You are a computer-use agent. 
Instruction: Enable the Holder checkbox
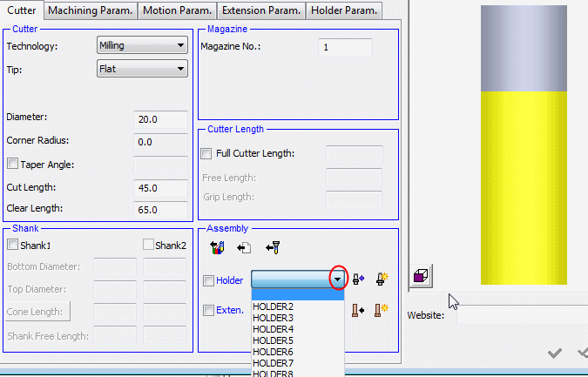[208, 280]
